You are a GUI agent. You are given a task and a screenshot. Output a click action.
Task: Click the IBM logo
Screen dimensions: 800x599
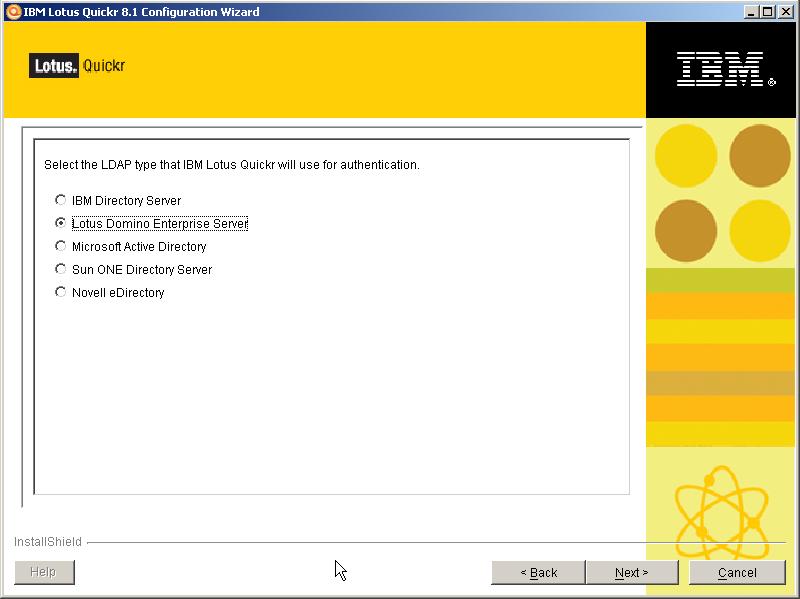click(726, 69)
